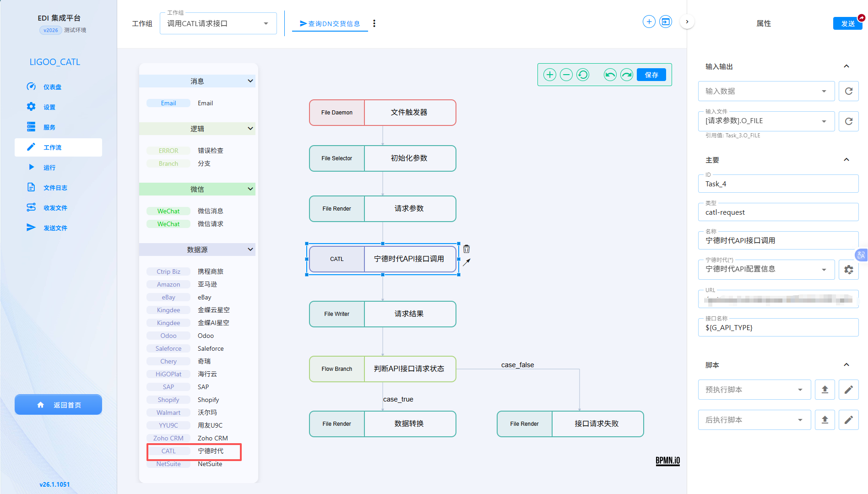Select the 数据转换 node
The image size is (868, 494).
click(x=383, y=424)
